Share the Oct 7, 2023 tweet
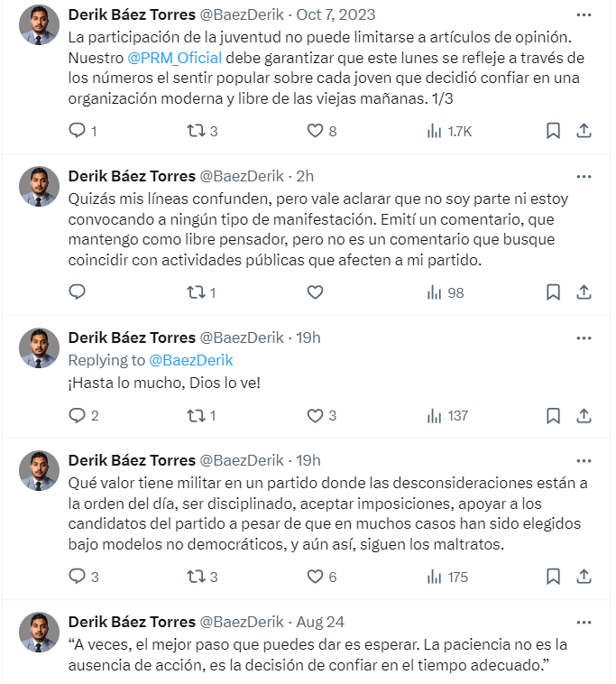The image size is (616, 684). [x=584, y=131]
